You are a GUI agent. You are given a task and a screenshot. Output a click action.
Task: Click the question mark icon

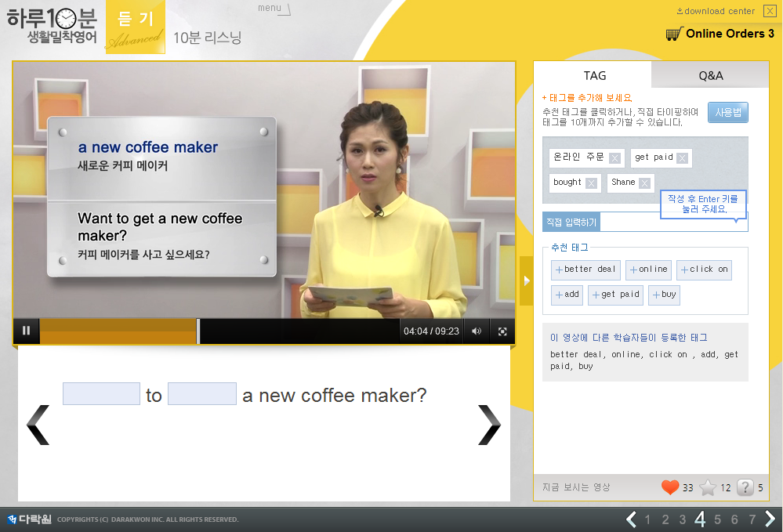(745, 487)
